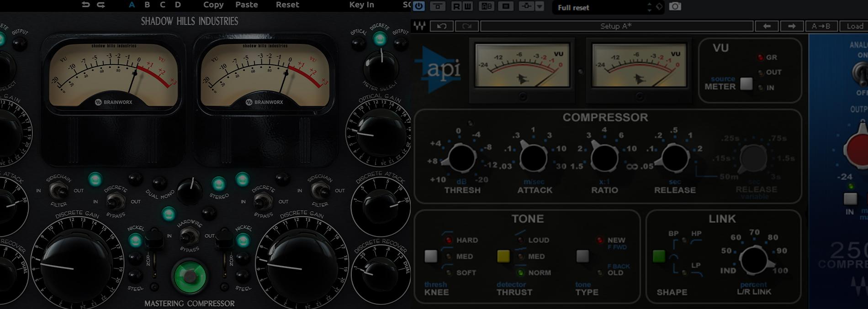This screenshot has height=309, width=868.
Task: Click the tone TYPE selector button
Action: 582,256
